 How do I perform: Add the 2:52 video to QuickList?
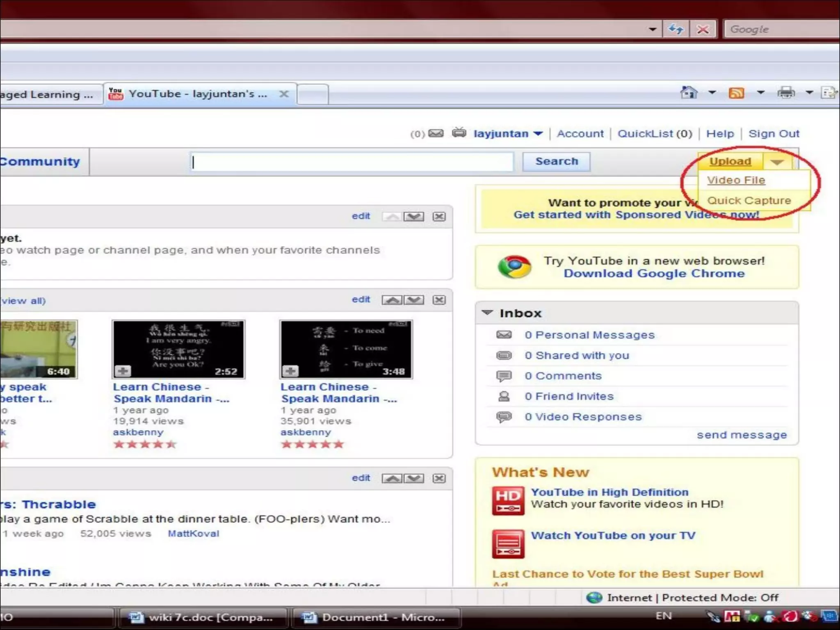[x=123, y=371]
